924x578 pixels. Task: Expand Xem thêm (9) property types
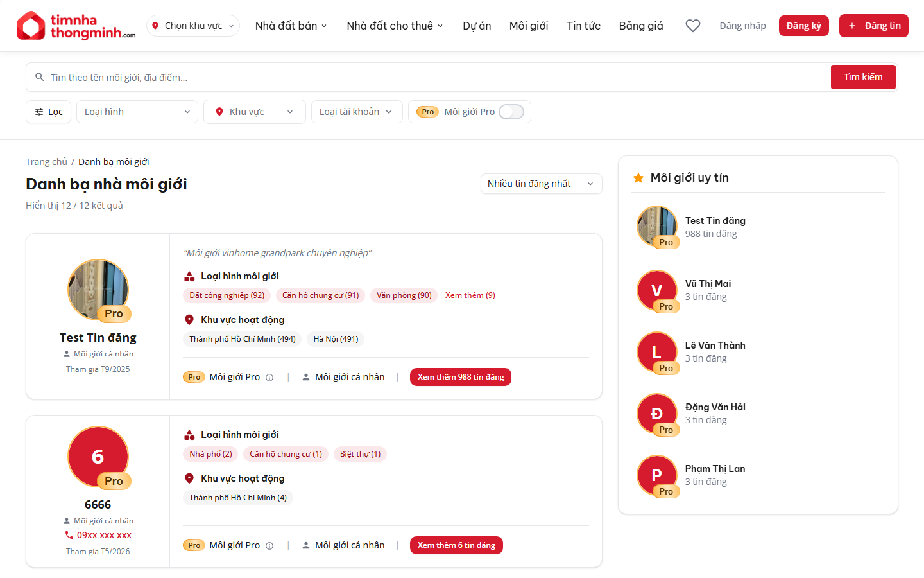pos(470,295)
